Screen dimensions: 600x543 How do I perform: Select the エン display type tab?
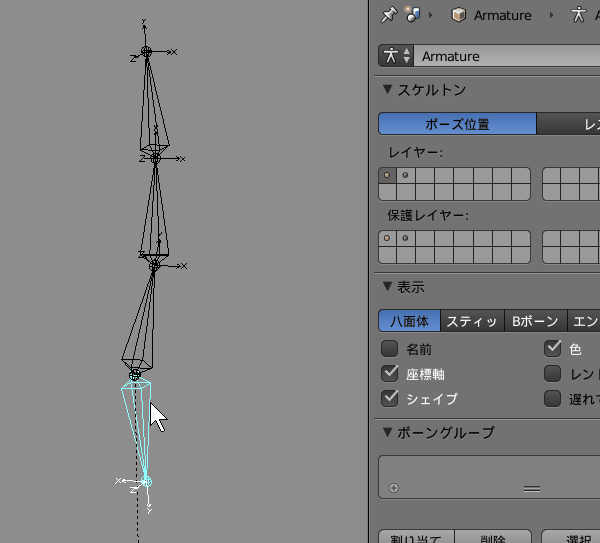tap(584, 321)
